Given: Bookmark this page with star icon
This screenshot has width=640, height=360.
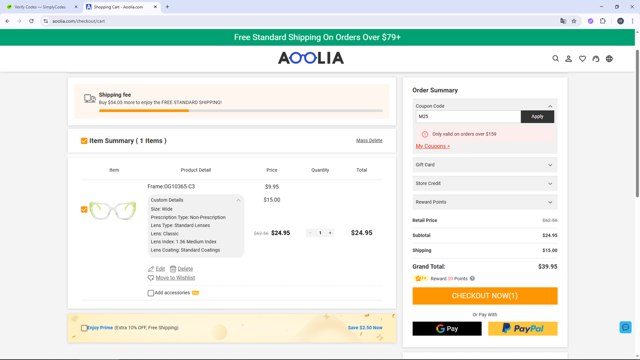Looking at the screenshot, I should (574, 21).
